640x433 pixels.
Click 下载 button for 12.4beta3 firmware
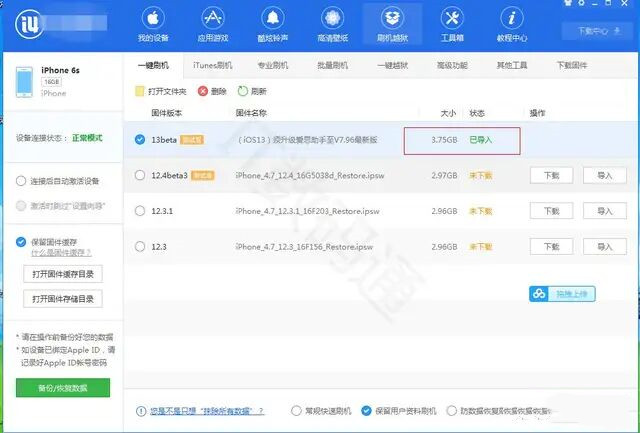coord(551,175)
